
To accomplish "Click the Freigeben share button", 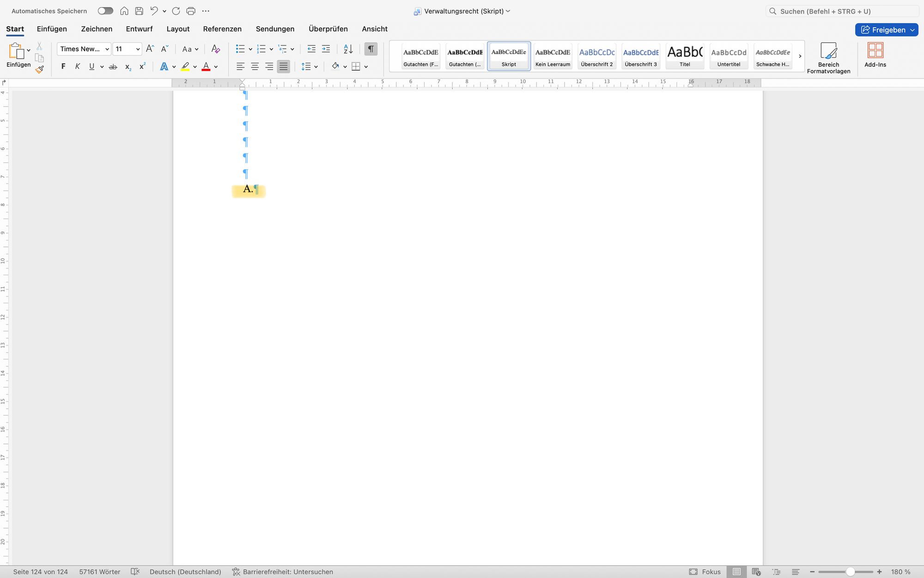I will (883, 30).
